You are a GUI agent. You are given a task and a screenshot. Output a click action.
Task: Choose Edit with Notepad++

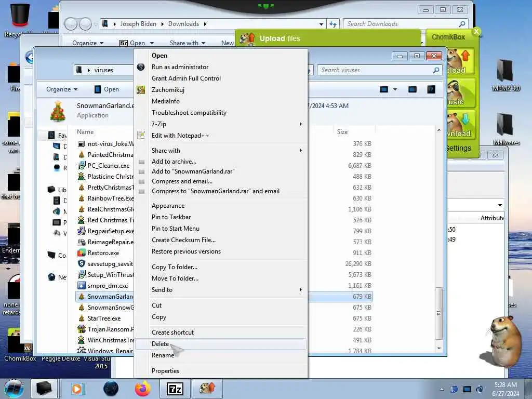coord(180,136)
